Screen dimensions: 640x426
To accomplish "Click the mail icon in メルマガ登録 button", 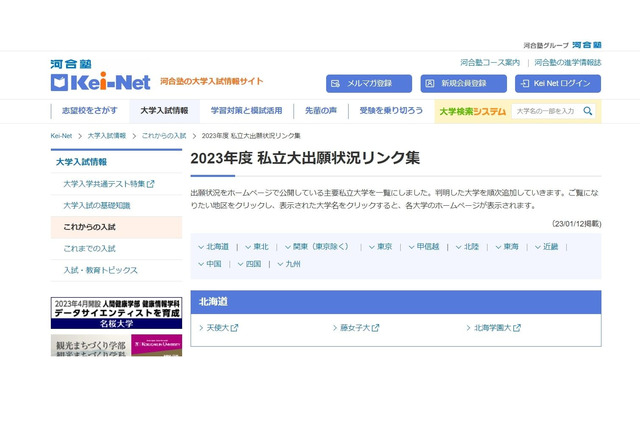I will [336, 84].
